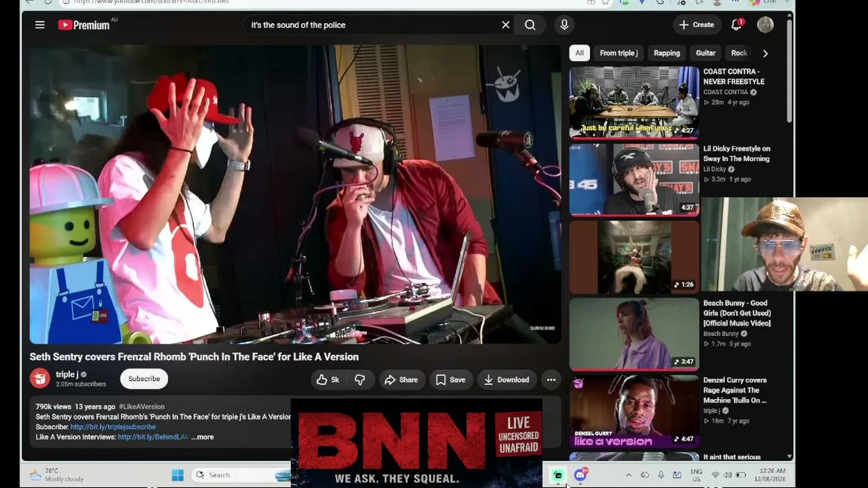The width and height of the screenshot is (868, 488).
Task: Download the video
Action: (507, 380)
